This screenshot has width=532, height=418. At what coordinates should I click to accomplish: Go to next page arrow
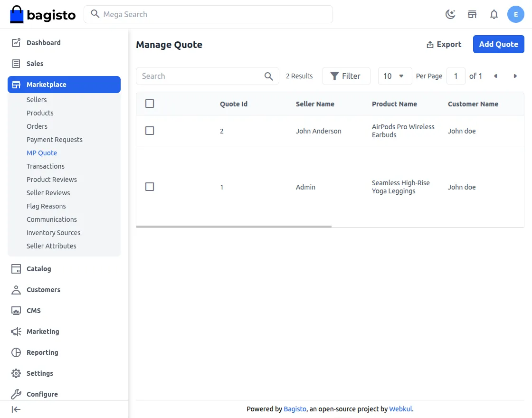pyautogui.click(x=515, y=76)
